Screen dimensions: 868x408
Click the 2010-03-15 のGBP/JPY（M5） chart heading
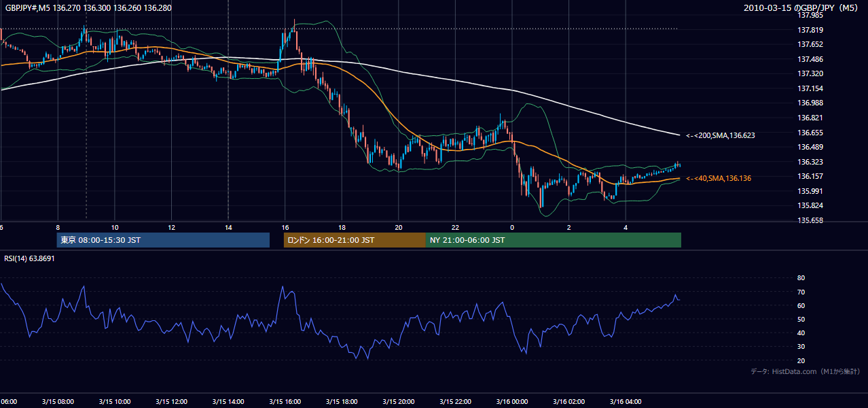coord(801,8)
